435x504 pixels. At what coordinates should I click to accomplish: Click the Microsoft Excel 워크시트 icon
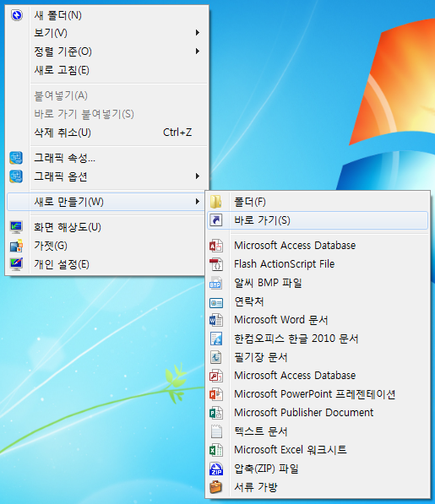point(216,450)
